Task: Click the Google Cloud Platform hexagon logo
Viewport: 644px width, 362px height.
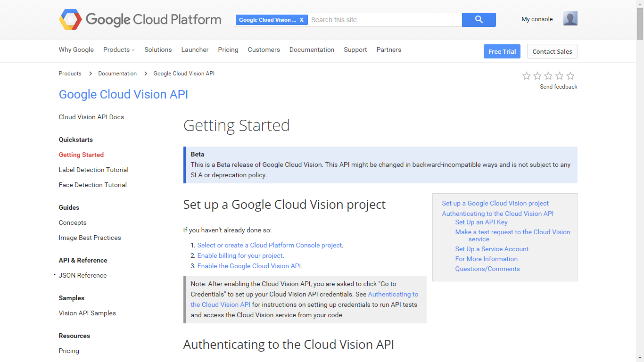Action: (x=70, y=20)
